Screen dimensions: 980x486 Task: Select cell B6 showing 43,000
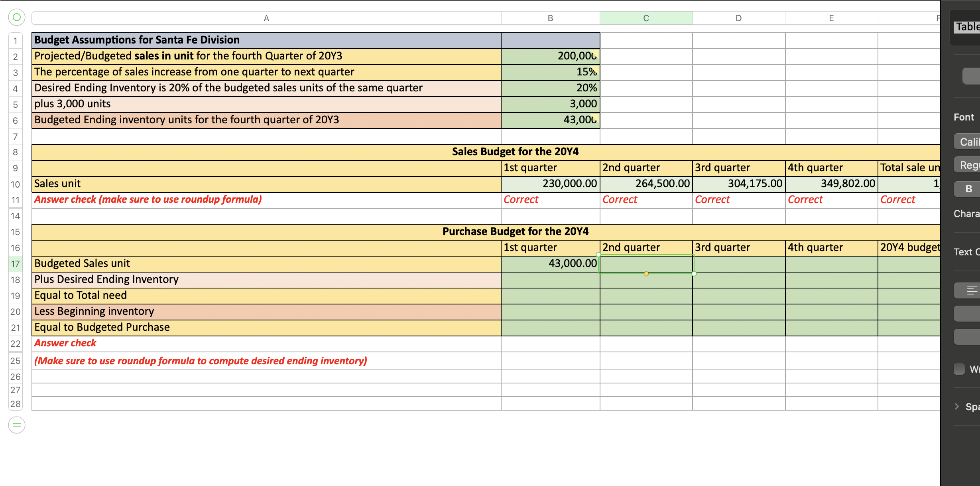pyautogui.click(x=550, y=119)
